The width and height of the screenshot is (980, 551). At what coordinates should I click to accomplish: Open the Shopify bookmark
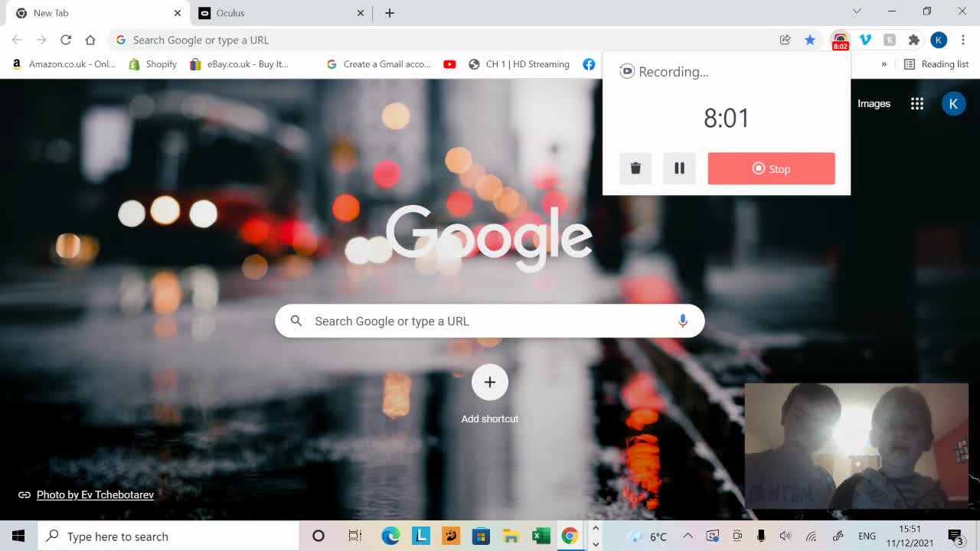[153, 64]
